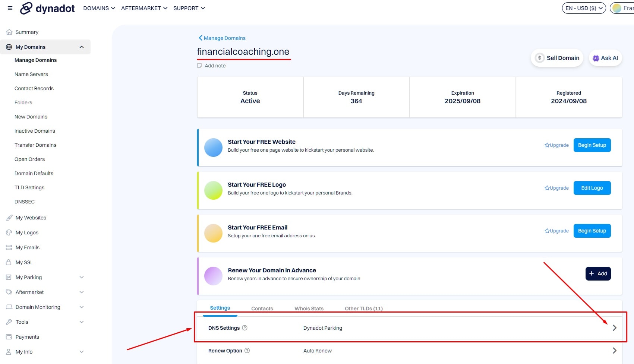Open Transfer Domains in sidebar
Screen dimensions: 634x364
coord(35,145)
